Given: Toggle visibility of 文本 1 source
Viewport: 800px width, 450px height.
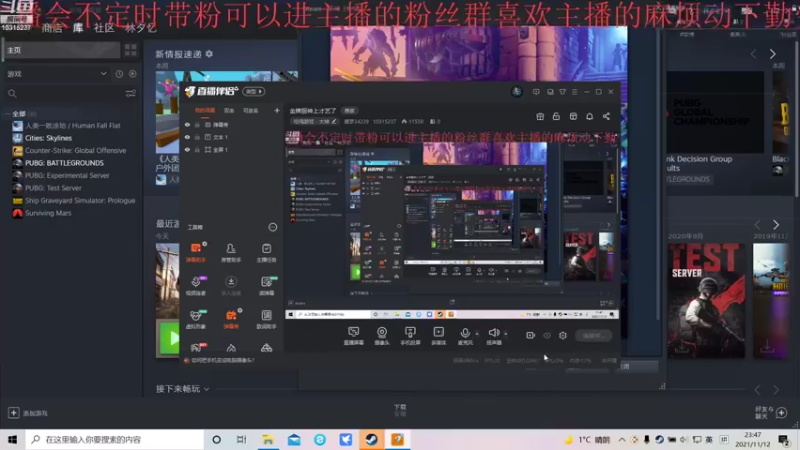Looking at the screenshot, I should coord(187,137).
